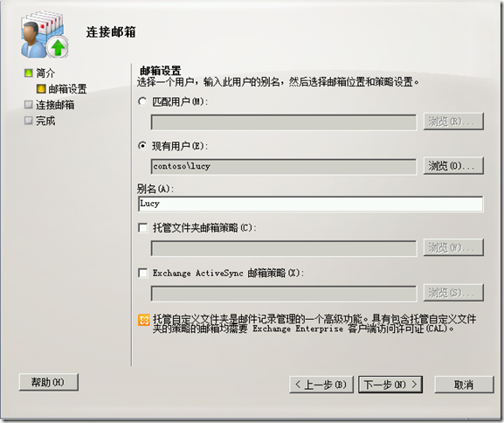Select the 匹配用户(M) radio button
Image resolution: width=504 pixels, height=423 pixels.
coord(142,101)
